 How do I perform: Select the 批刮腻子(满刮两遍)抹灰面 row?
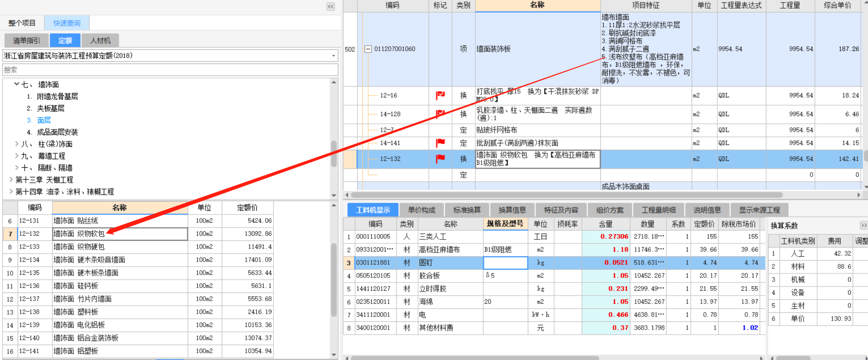(602, 143)
